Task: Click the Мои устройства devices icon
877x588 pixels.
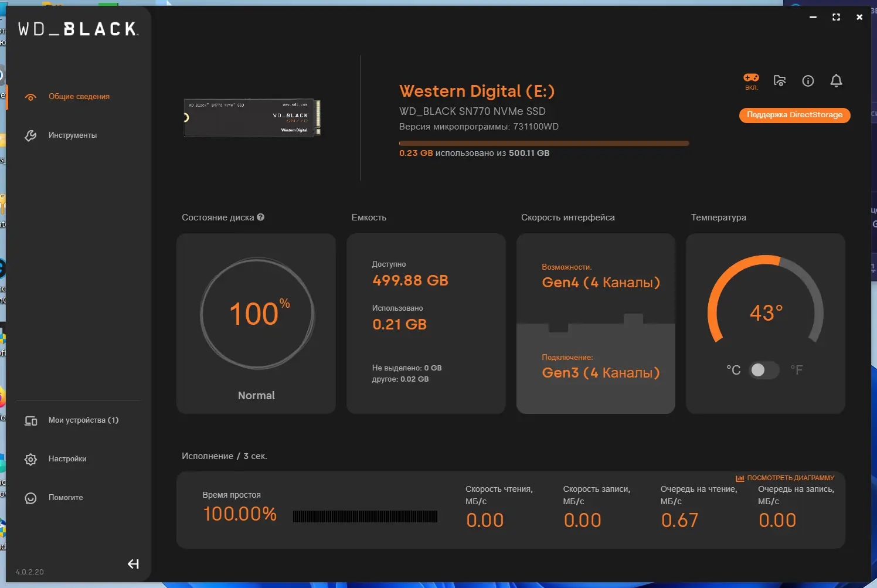Action: tap(30, 420)
